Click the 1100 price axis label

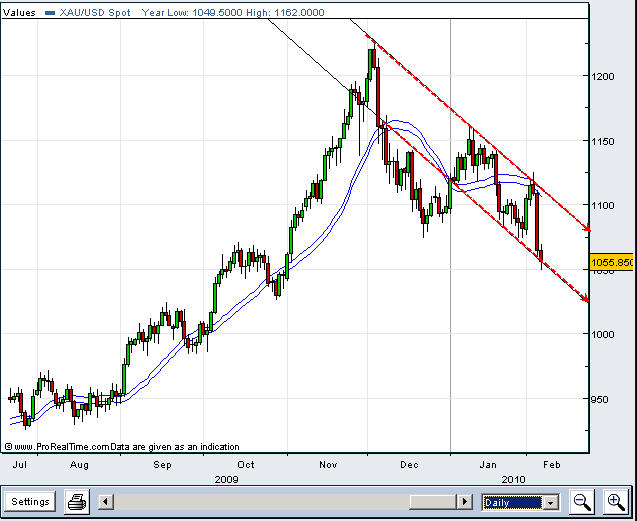[603, 205]
